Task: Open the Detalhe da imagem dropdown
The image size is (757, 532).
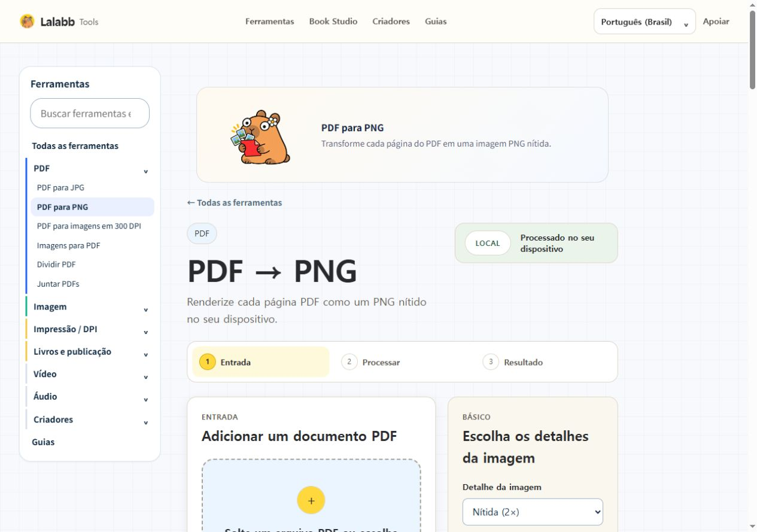Action: pyautogui.click(x=533, y=512)
